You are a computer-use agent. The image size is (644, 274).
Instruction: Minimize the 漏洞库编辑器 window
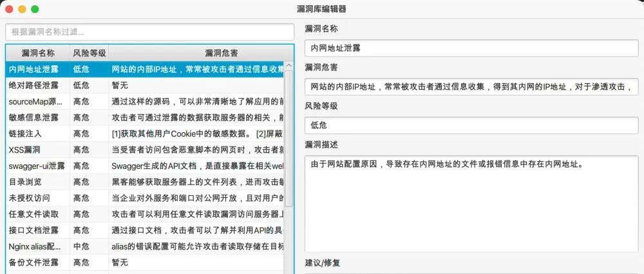pos(22,9)
